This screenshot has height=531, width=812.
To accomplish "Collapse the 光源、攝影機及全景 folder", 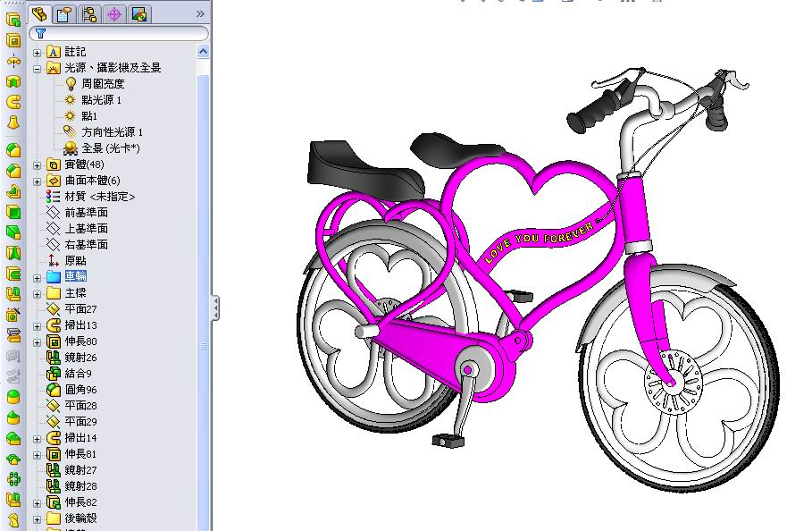I will pyautogui.click(x=37, y=68).
